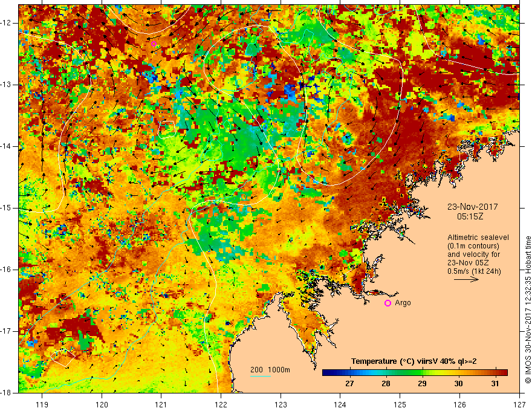Click colorbar tick label 30
The width and height of the screenshot is (532, 411).
coord(458,384)
